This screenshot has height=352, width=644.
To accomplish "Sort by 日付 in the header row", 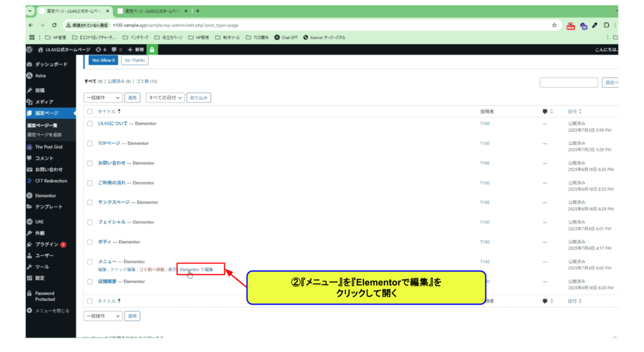I will (x=574, y=111).
